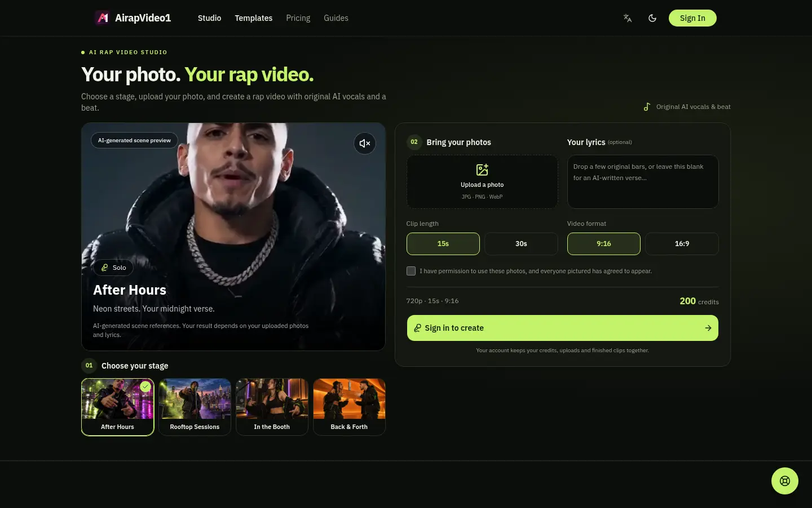The width and height of the screenshot is (812, 508).
Task: Click the AI-generated scene preview badge
Action: pyautogui.click(x=134, y=141)
